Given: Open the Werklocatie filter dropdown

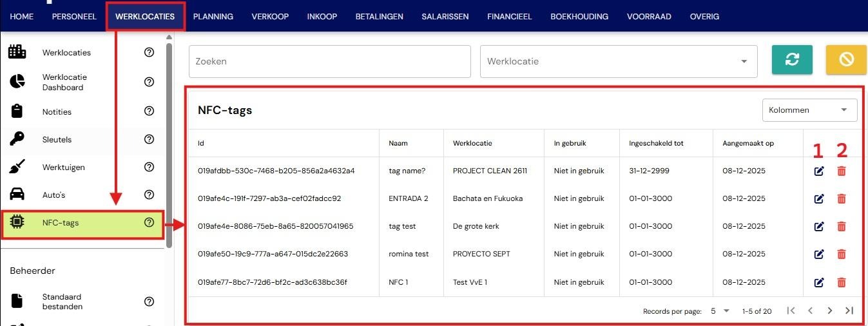Looking at the screenshot, I should coord(619,61).
